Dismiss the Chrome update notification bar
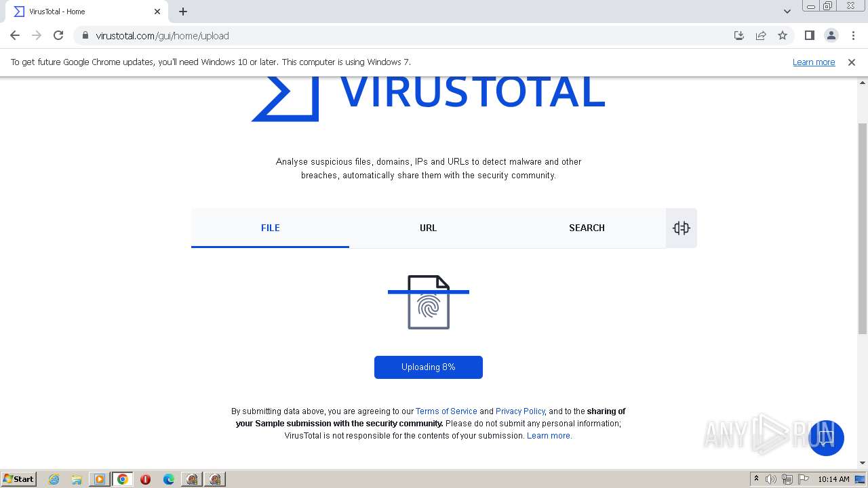Viewport: 868px width, 488px height. click(x=852, y=62)
